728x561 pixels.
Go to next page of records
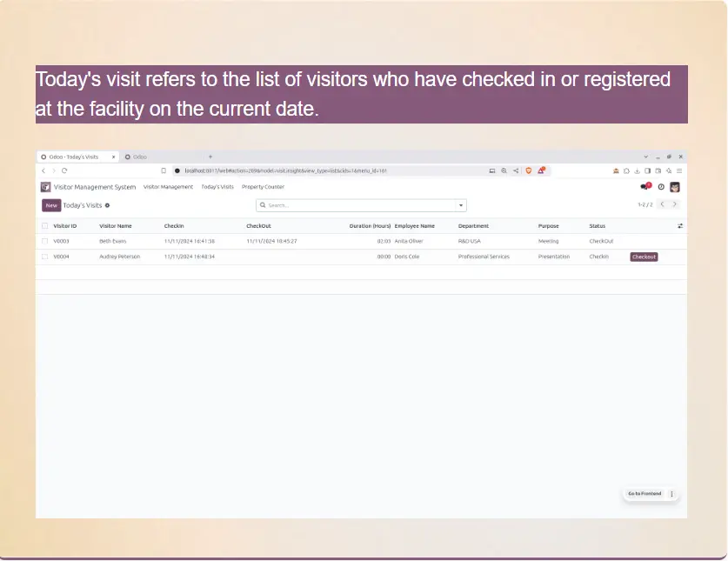(675, 205)
